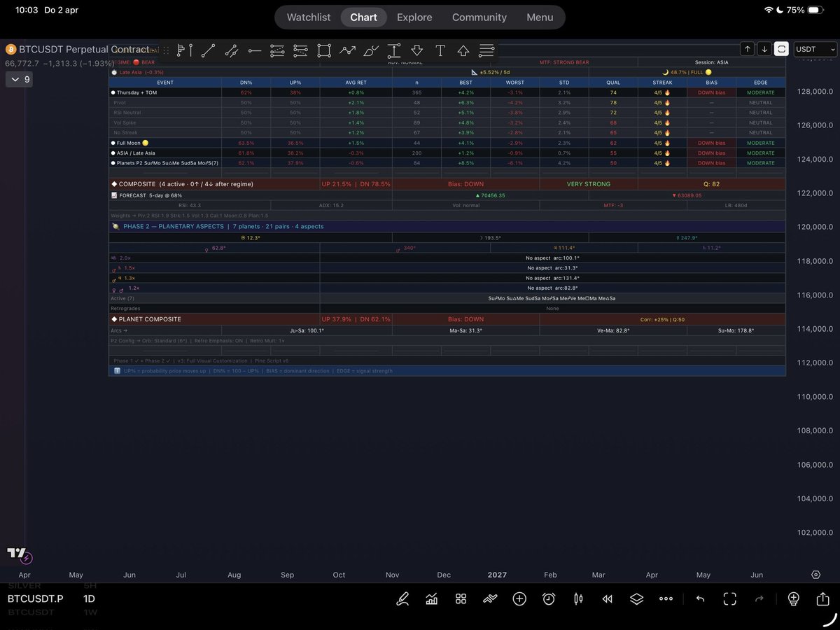Select the trend line drawing tool
Screen dimensions: 840x630
tap(208, 50)
